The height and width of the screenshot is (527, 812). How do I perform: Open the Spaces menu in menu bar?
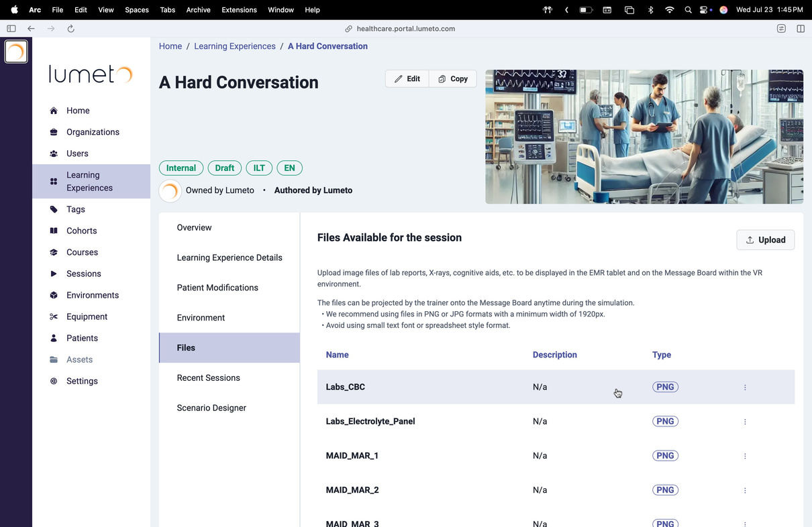pos(137,10)
